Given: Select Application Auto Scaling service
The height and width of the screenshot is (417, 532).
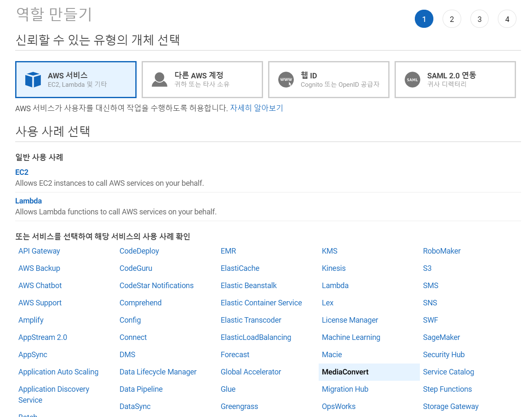Looking at the screenshot, I should [58, 372].
